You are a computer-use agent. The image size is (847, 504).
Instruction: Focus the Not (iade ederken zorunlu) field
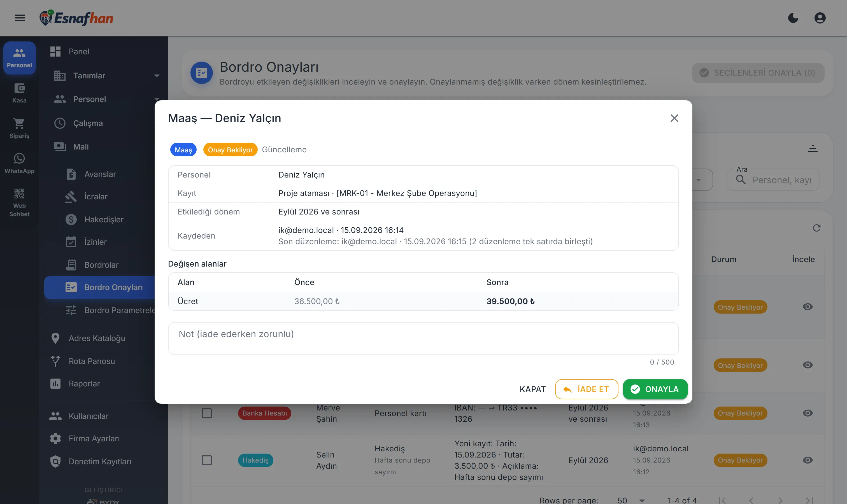pyautogui.click(x=423, y=339)
